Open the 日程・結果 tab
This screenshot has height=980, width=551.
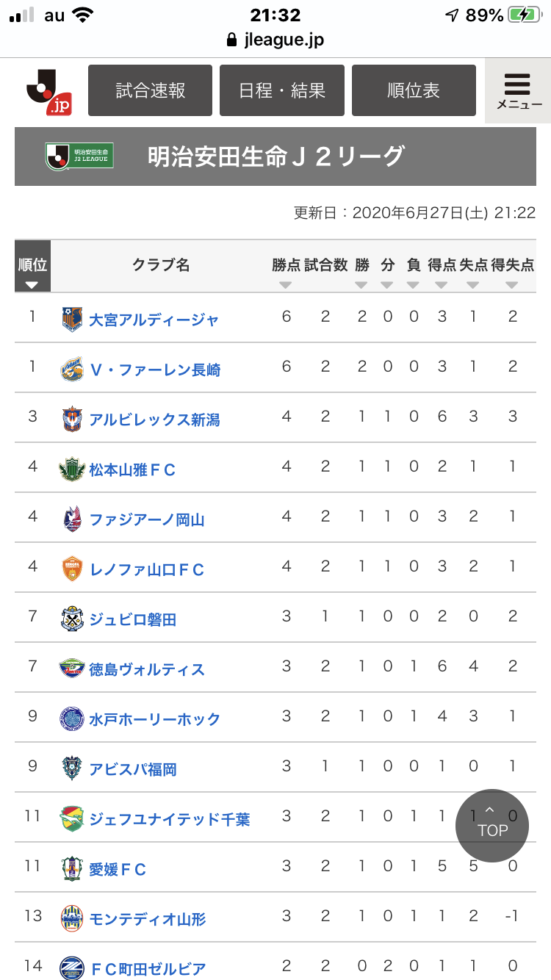(x=282, y=90)
